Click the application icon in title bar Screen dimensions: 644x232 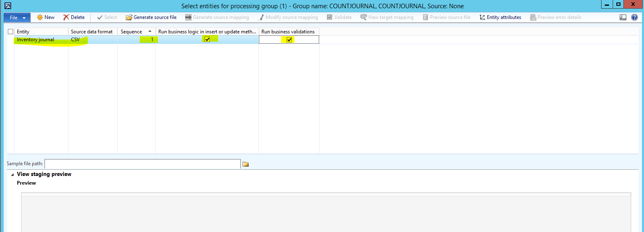click(x=7, y=6)
